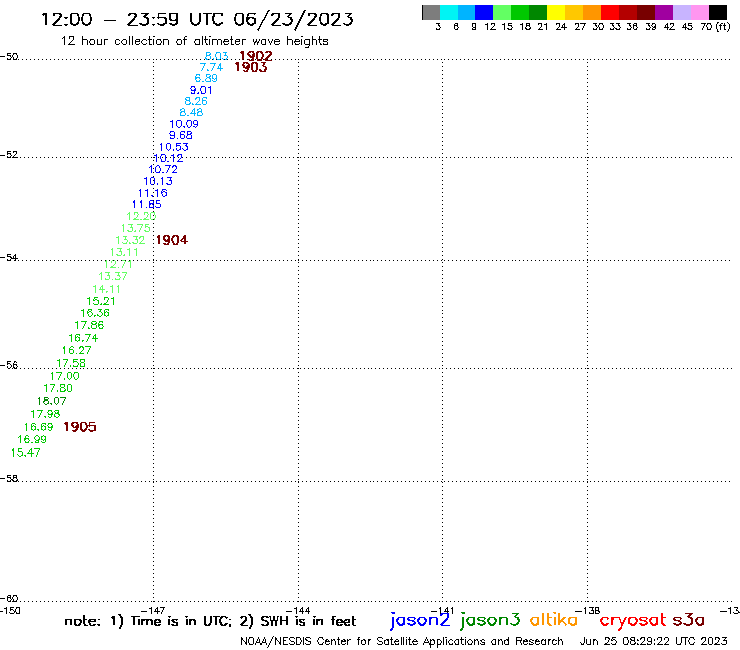Click the -147 longitude axis label

tap(153, 610)
